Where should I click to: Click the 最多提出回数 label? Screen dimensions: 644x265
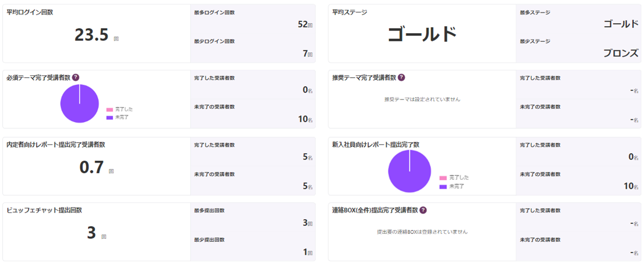[x=209, y=211]
